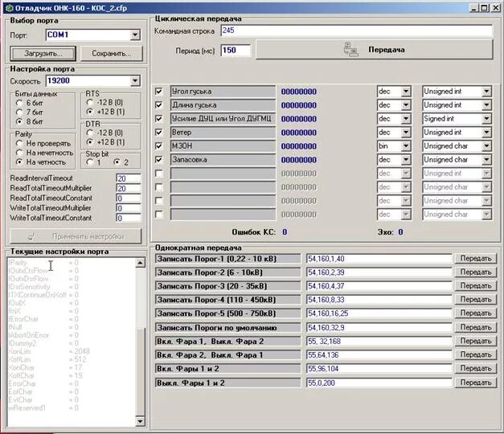Click the XonLim row in port settings list
The image size is (504, 434).
point(48,351)
